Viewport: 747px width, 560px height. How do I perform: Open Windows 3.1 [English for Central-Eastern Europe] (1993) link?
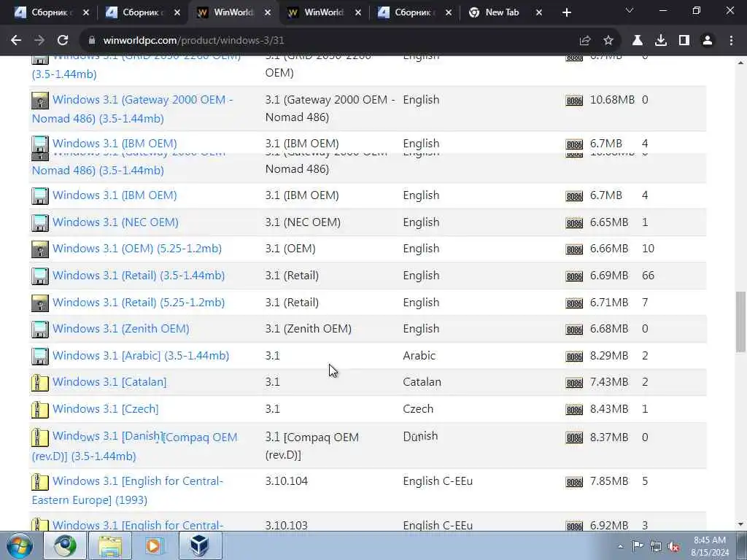127,491
